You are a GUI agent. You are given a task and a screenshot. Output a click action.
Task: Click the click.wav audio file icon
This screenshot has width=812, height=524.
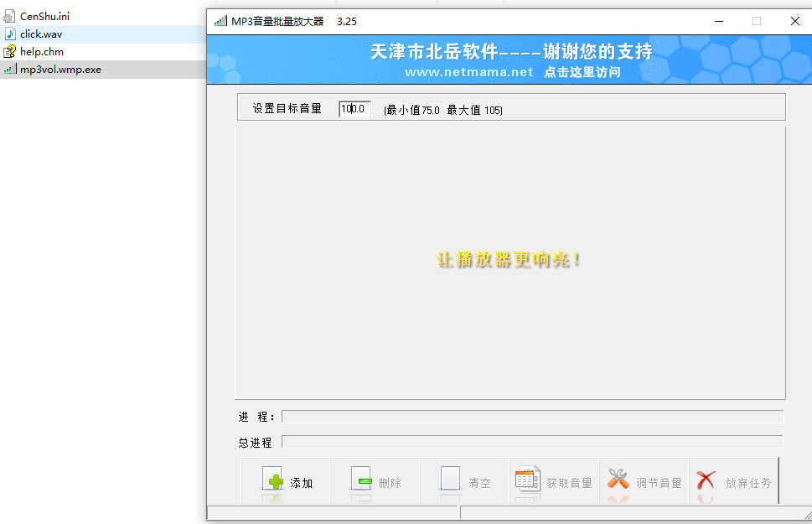coord(10,34)
